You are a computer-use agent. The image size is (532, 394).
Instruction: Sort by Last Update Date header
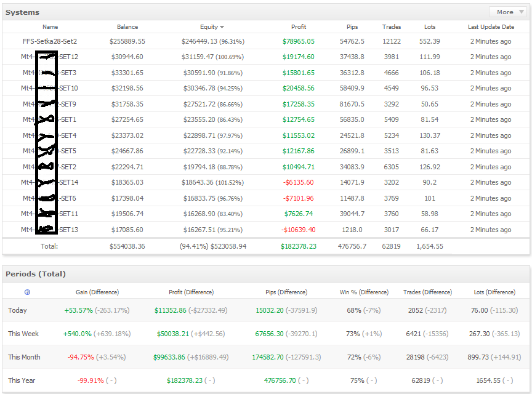pyautogui.click(x=491, y=27)
